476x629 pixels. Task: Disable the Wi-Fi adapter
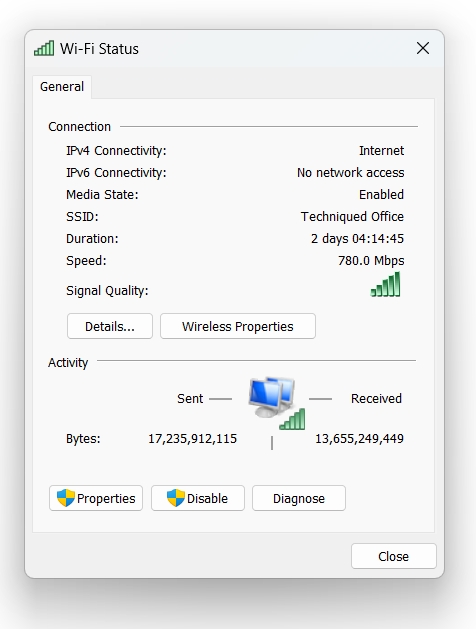(198, 498)
